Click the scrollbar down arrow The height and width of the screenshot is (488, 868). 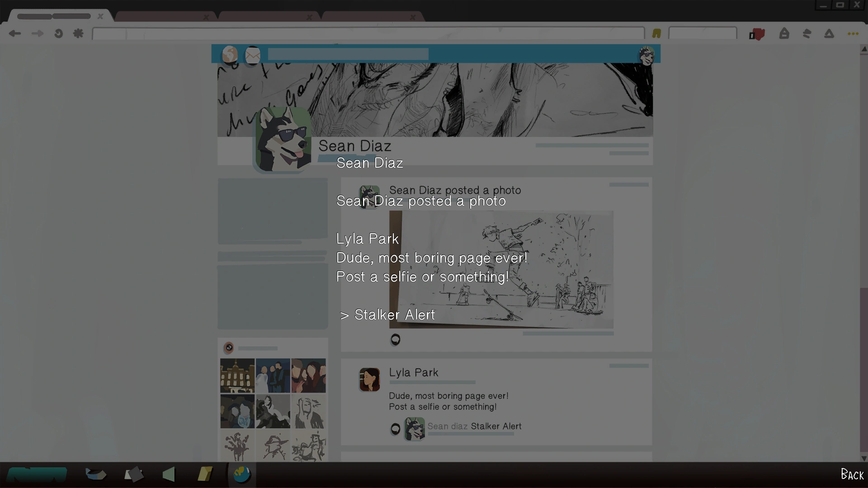[863, 458]
